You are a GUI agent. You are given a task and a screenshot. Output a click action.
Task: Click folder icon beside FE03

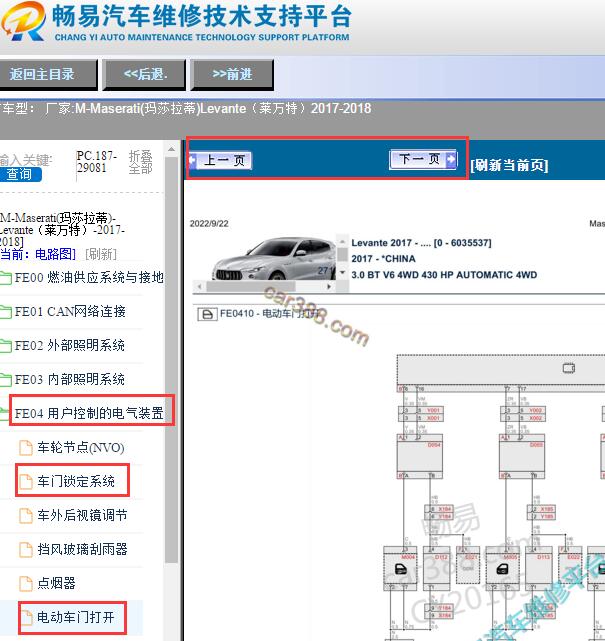tap(5, 380)
